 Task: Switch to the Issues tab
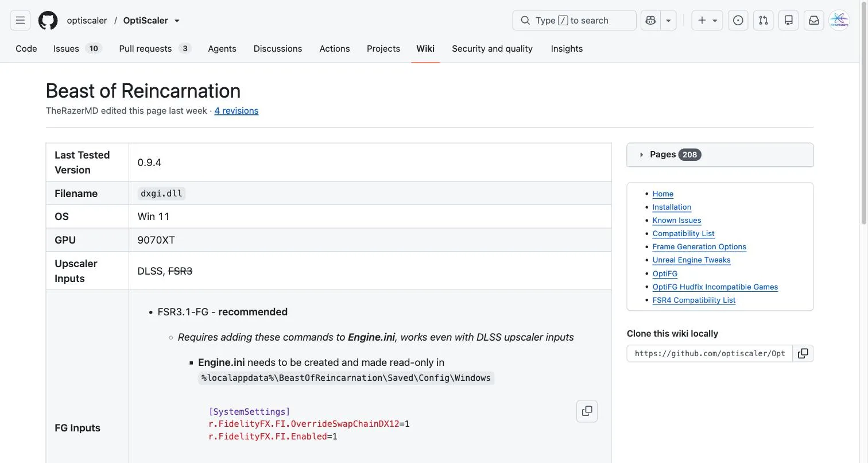point(77,48)
